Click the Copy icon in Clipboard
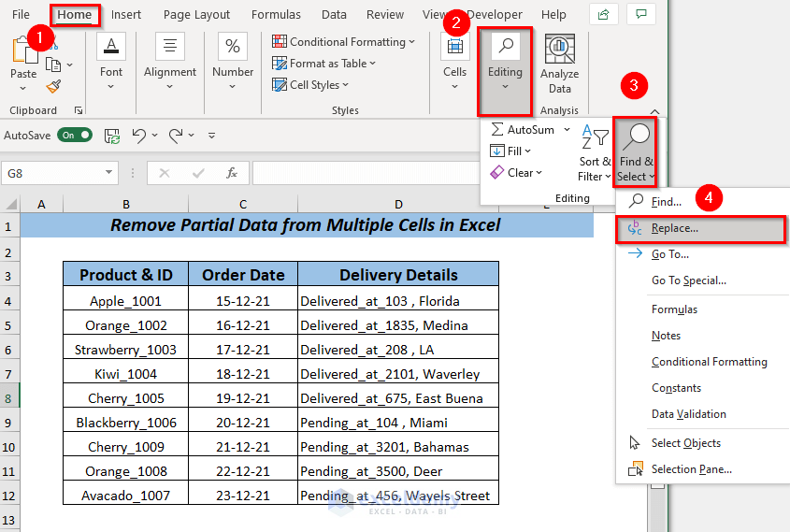Image resolution: width=790 pixels, height=532 pixels. tap(53, 65)
